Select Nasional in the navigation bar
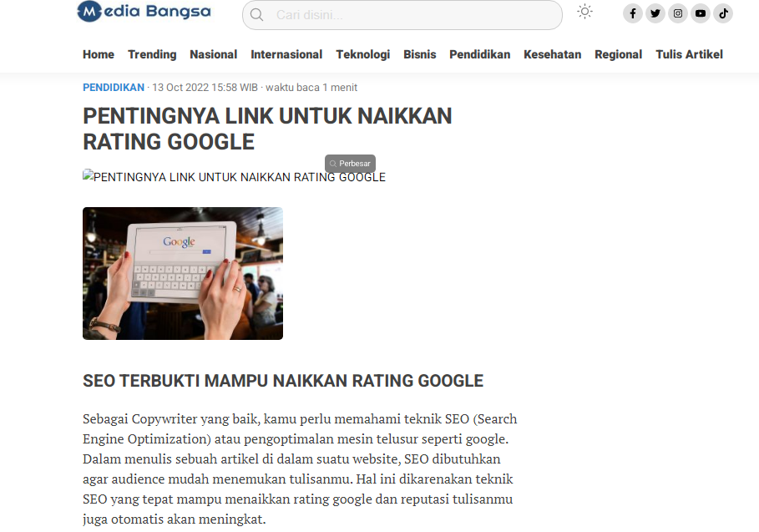The image size is (759, 532). [x=213, y=54]
